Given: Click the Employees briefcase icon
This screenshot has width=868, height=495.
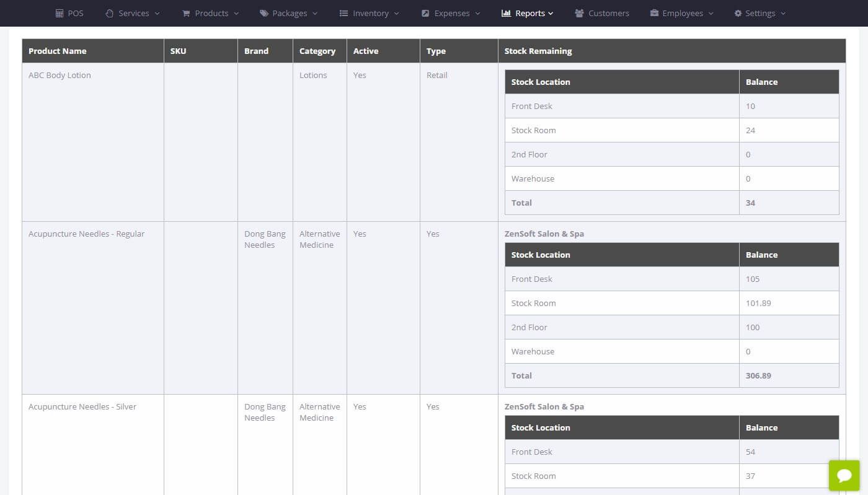Looking at the screenshot, I should click(654, 13).
